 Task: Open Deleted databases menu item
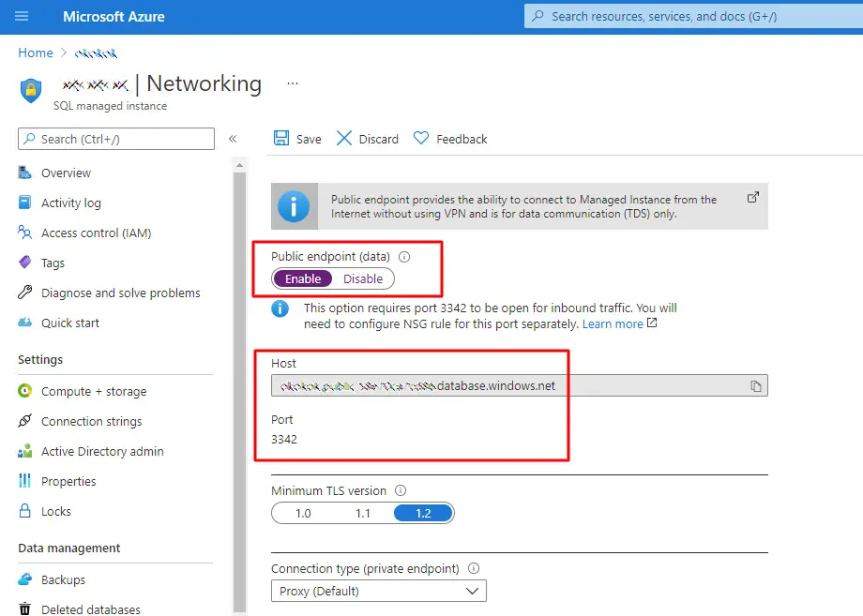pyautogui.click(x=91, y=609)
